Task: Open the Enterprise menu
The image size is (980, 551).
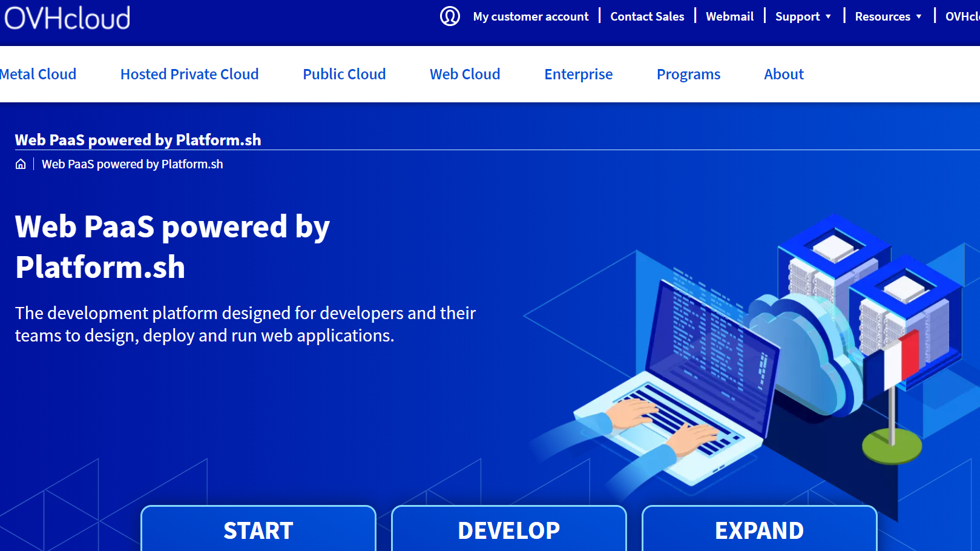Action: [578, 74]
